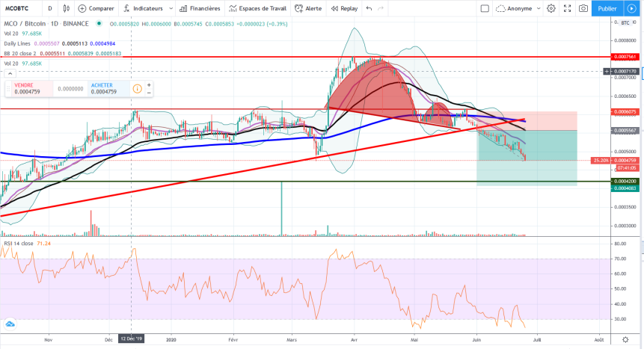Open chart settings gear in top toolbar

551,8
